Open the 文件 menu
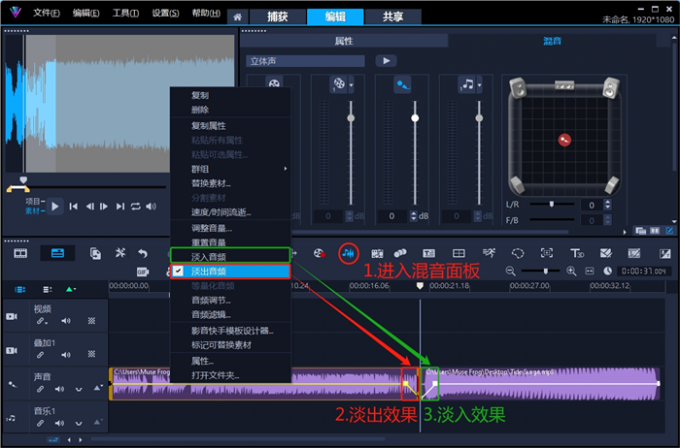 tap(46, 13)
